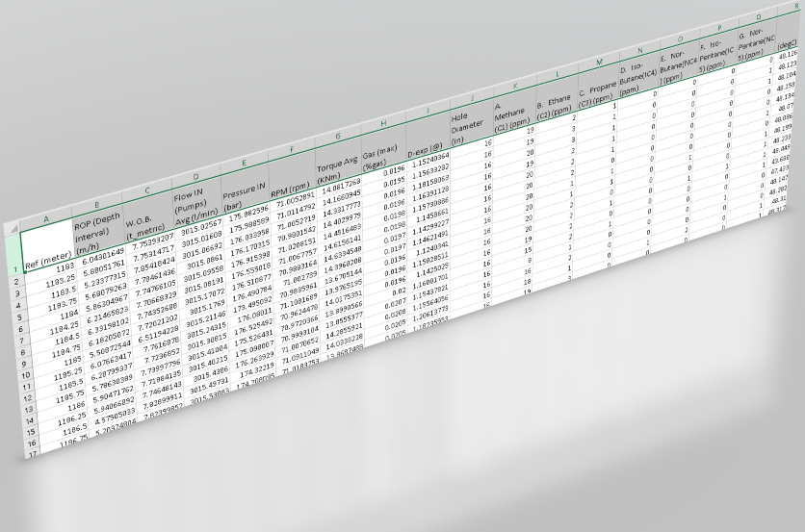Select column F header
The width and height of the screenshot is (805, 532).
pyautogui.click(x=292, y=150)
